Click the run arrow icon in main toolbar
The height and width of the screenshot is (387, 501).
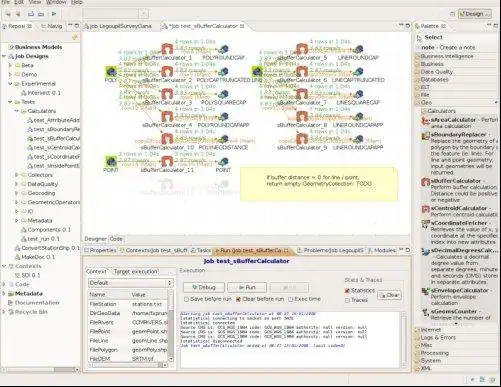53,14
